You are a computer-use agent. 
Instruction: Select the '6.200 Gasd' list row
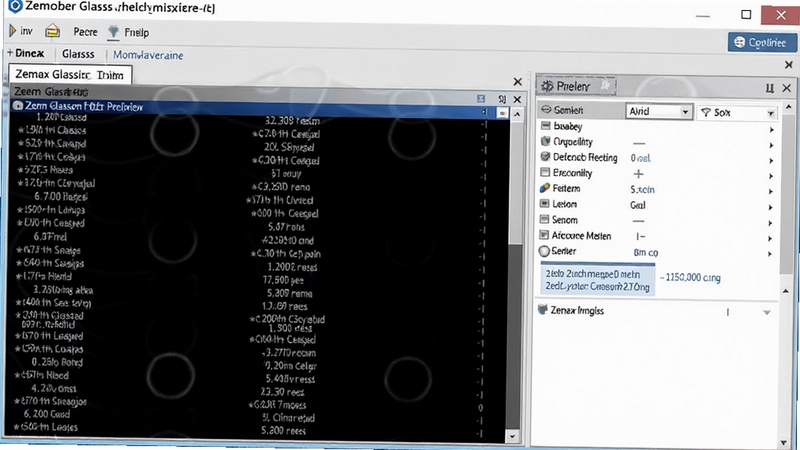(x=46, y=414)
